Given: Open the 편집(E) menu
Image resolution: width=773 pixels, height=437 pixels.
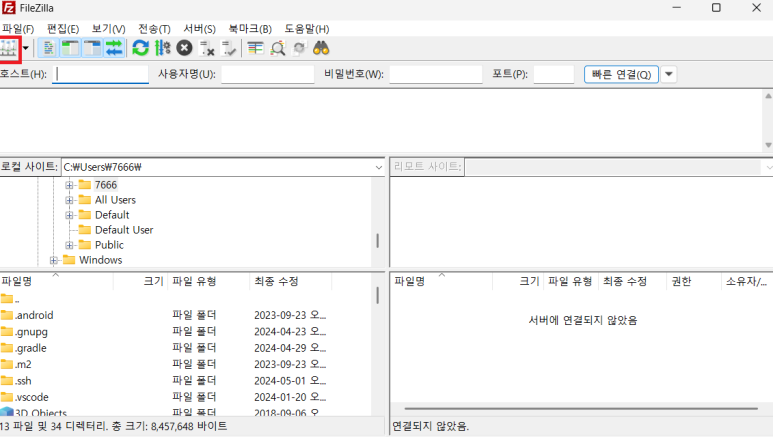Looking at the screenshot, I should (63, 29).
